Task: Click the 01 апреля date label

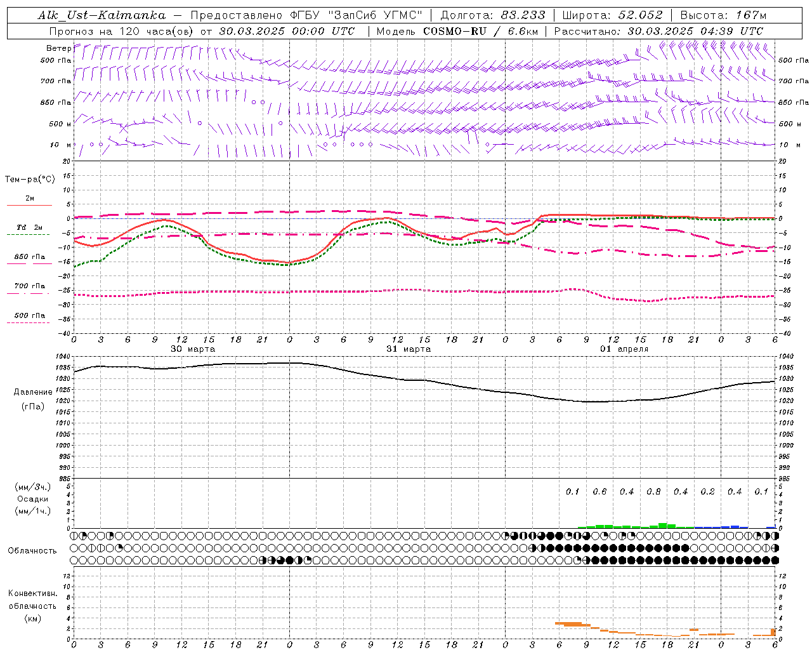Action: pyautogui.click(x=624, y=349)
